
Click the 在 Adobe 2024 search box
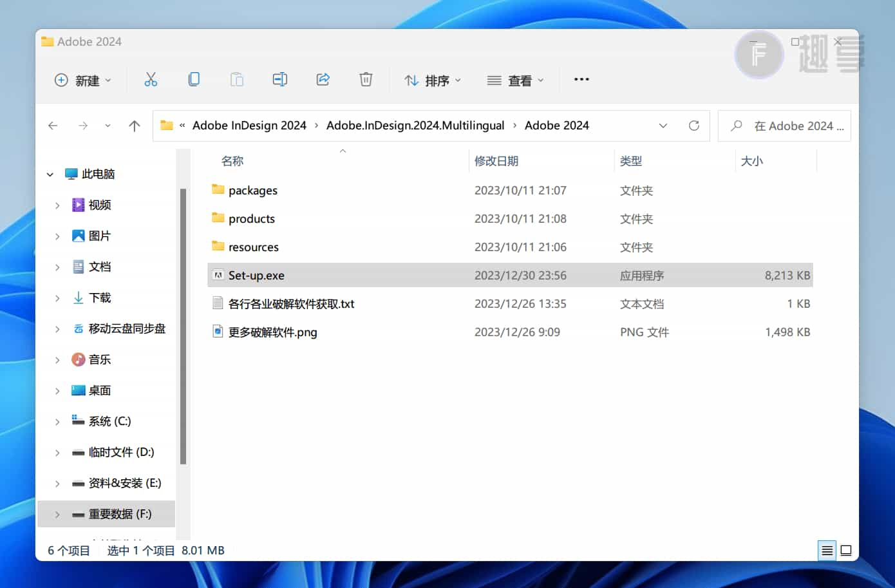coord(785,126)
